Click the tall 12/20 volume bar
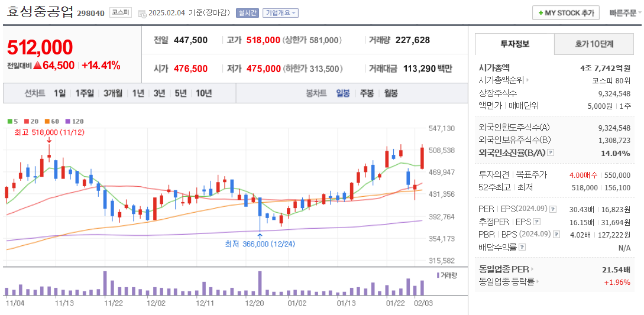Screen dimensions: 644x315 (x=260, y=283)
